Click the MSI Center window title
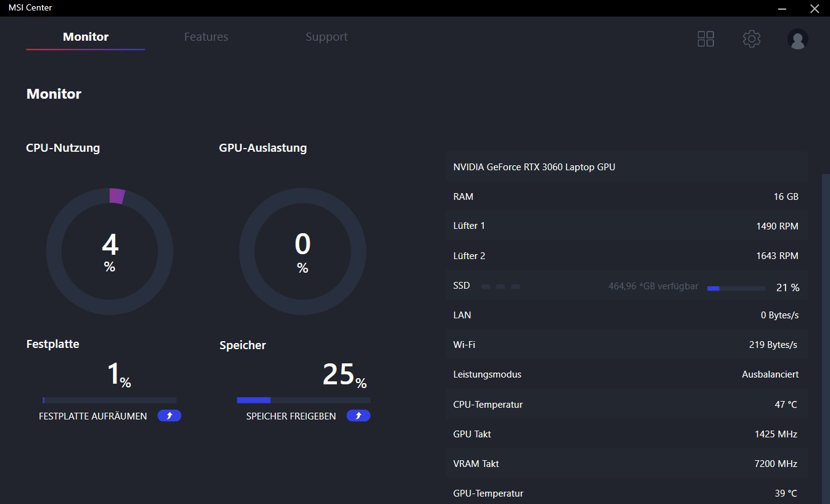The height and width of the screenshot is (504, 830). (30, 8)
